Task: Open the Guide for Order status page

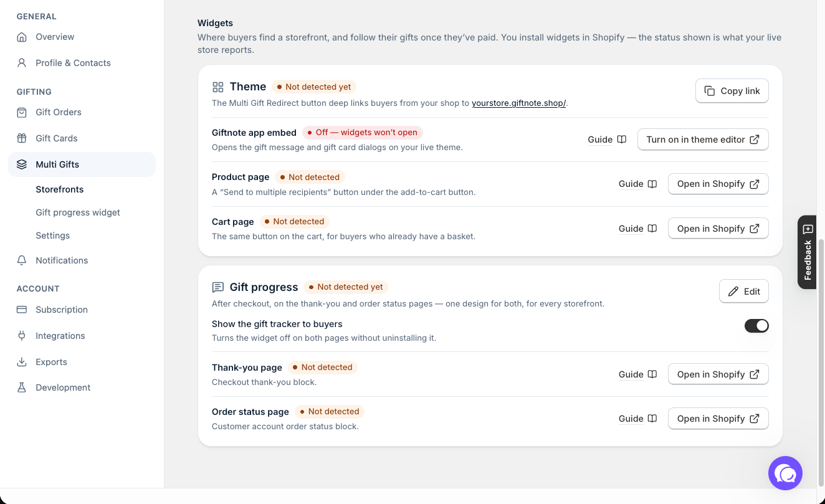Action: click(x=638, y=419)
